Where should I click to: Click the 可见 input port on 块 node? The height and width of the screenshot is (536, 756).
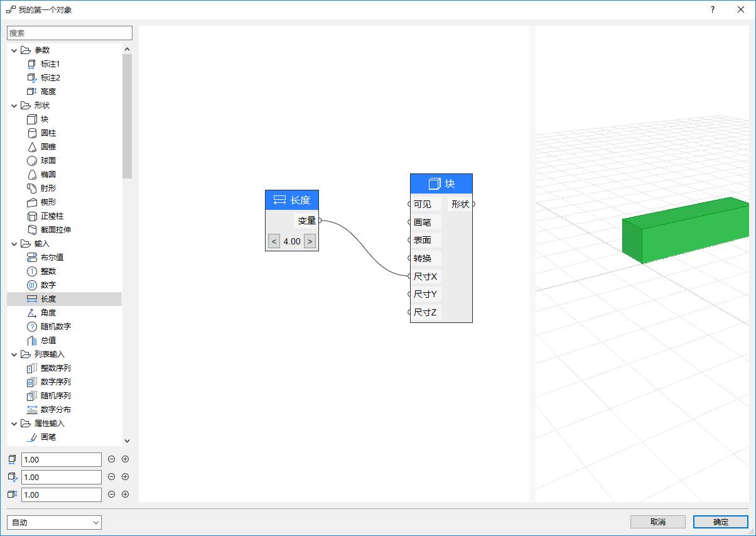click(x=410, y=204)
